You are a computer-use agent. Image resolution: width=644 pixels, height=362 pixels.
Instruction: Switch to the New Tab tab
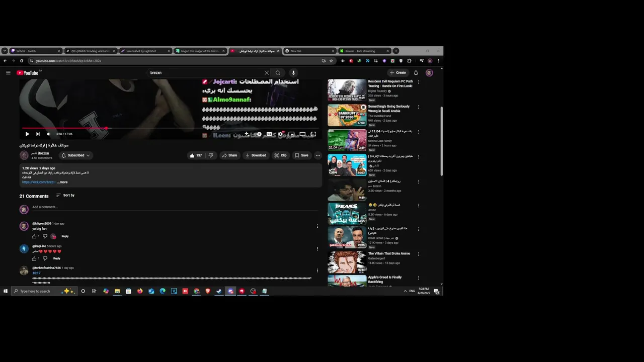[309, 51]
